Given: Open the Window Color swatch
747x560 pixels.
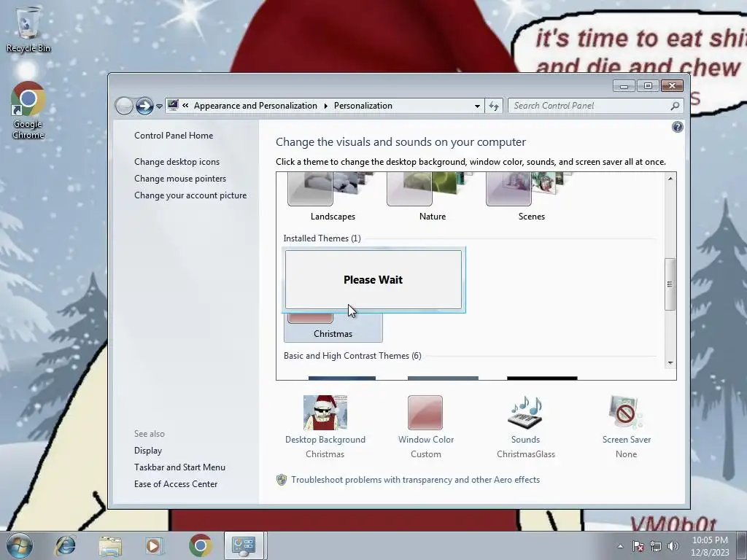Looking at the screenshot, I should (425, 413).
